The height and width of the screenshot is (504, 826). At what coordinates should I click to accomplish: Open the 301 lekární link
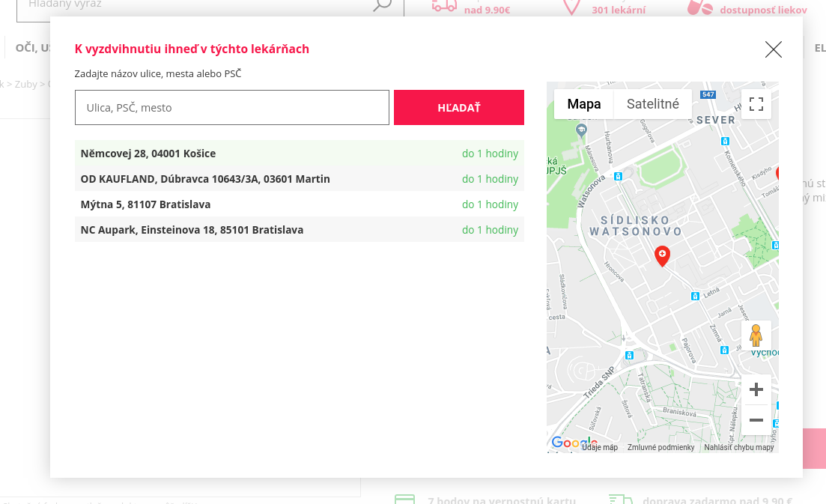coord(619,10)
